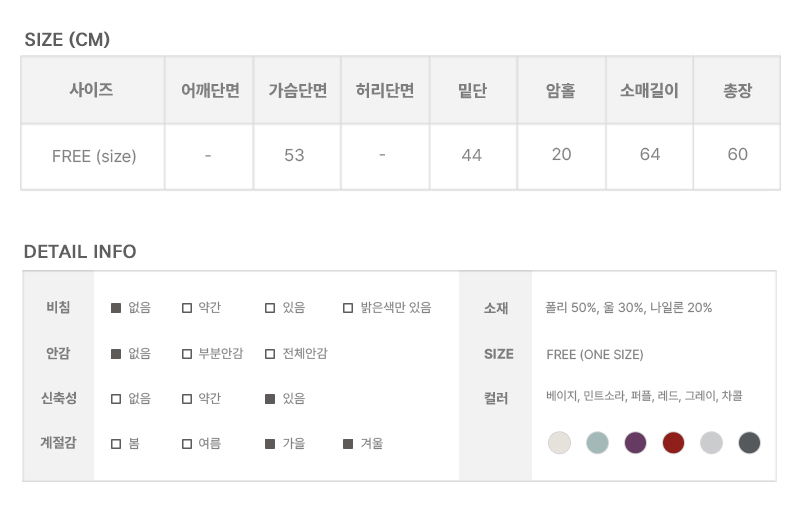Uncheck 없음 in the 안감 row

(116, 353)
